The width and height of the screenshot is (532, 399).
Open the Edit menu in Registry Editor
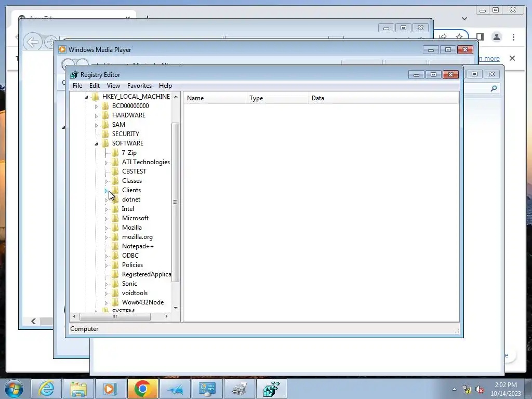[95, 86]
